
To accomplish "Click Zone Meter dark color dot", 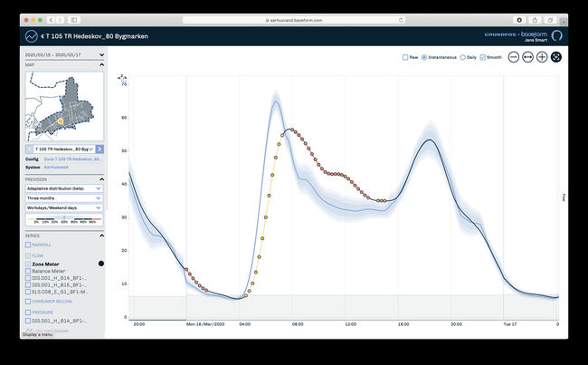I will (101, 264).
